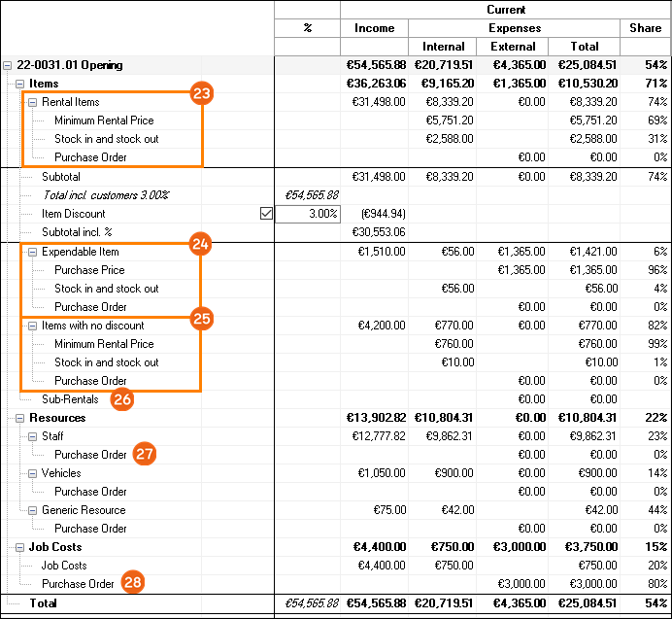Edit the 3.00% item discount field

pos(308,214)
